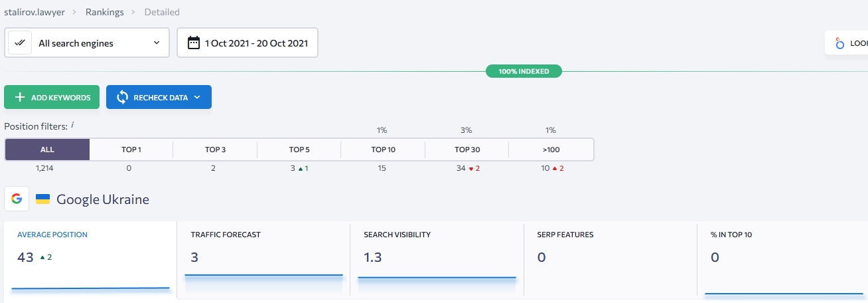Open the 1 Oct 2021 - 20 Oct 2021 date picker
Viewport: 868px width, 303px height.
click(255, 43)
